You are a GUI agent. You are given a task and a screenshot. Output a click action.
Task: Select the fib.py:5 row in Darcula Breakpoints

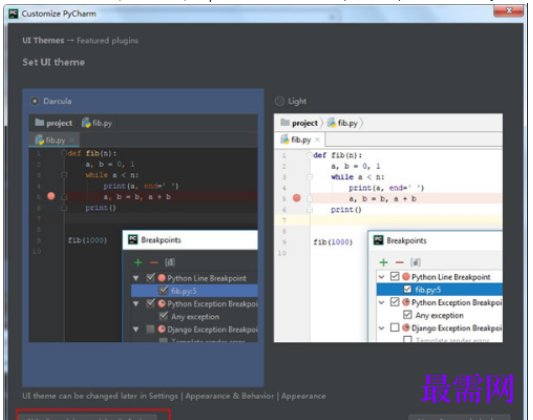[x=194, y=291]
